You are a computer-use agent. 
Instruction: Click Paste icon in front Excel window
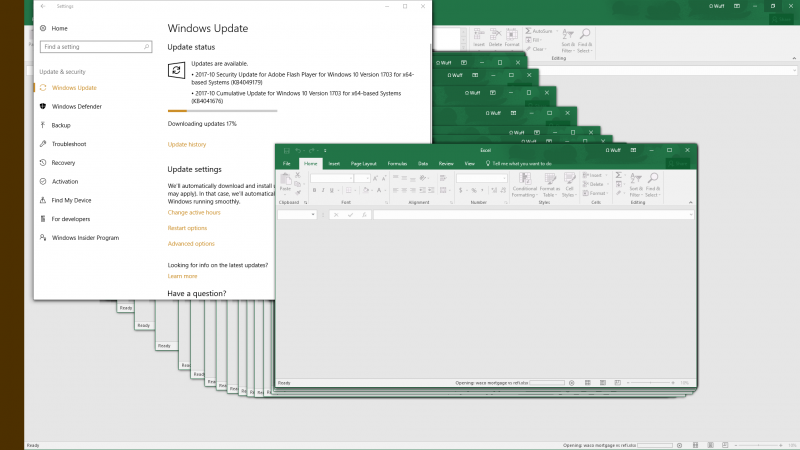(285, 179)
